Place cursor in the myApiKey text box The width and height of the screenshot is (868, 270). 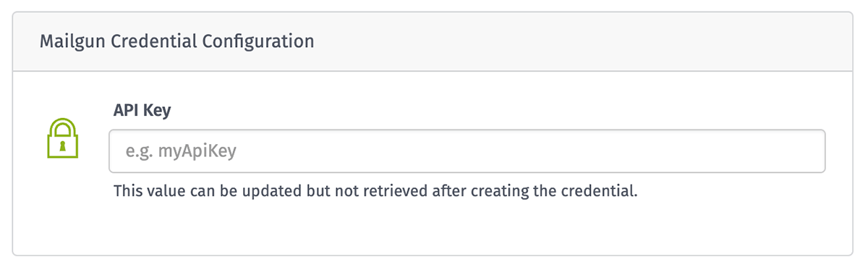click(x=467, y=151)
